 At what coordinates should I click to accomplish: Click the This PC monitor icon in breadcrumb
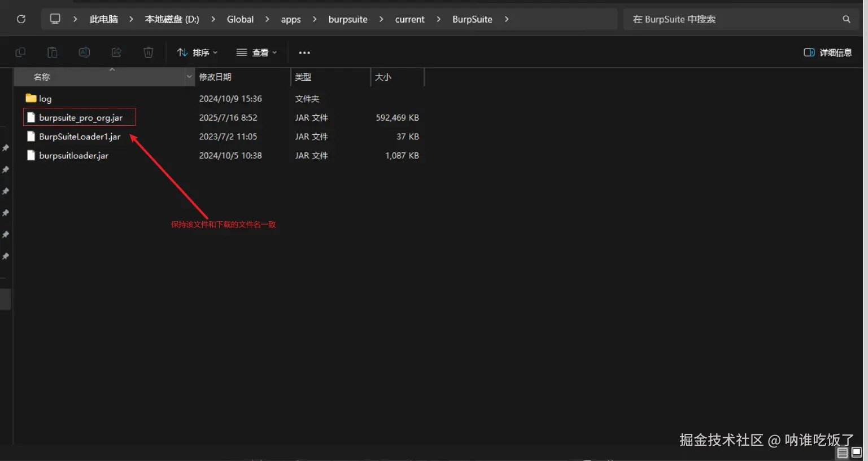55,19
